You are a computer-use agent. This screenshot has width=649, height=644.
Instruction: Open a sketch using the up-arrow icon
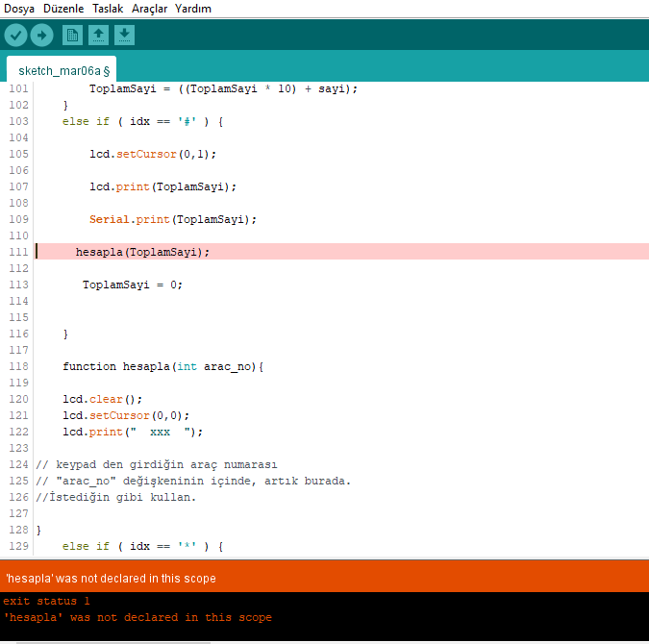[98, 36]
